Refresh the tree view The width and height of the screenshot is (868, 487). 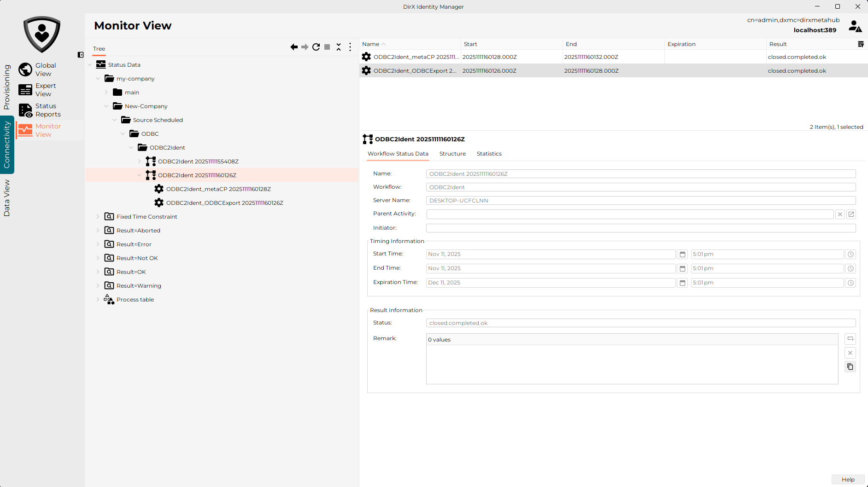pos(316,47)
